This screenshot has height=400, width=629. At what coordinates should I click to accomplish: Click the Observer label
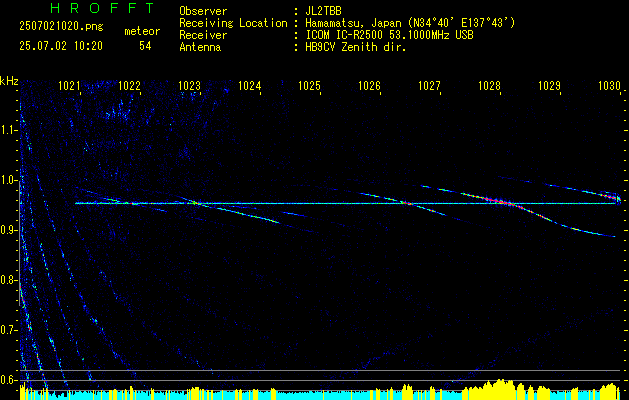(x=203, y=11)
